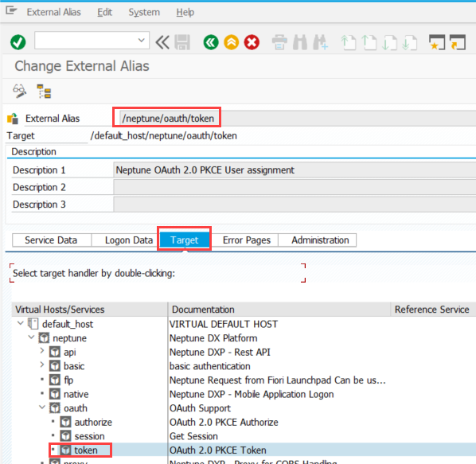The height and width of the screenshot is (464, 476).
Task: Open the Administration tab
Action: pos(320,240)
